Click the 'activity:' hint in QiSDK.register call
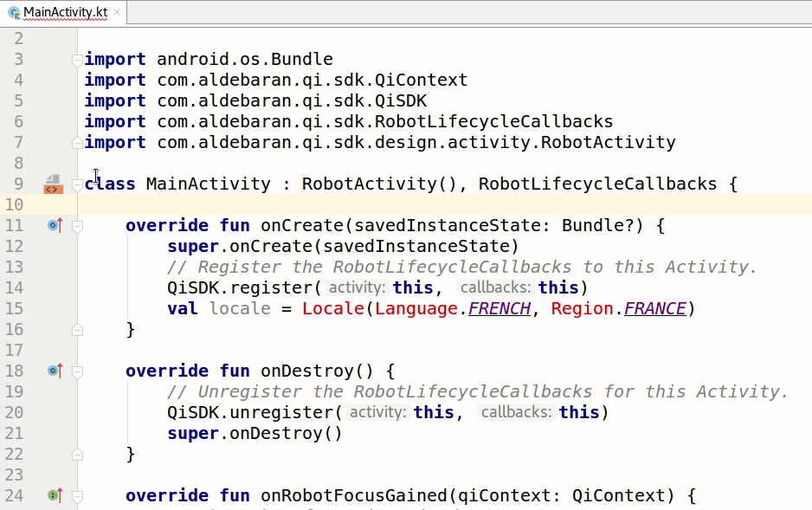 357,287
